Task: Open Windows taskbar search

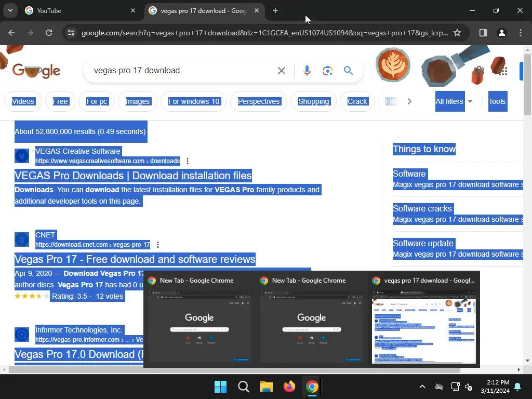Action: [243, 387]
